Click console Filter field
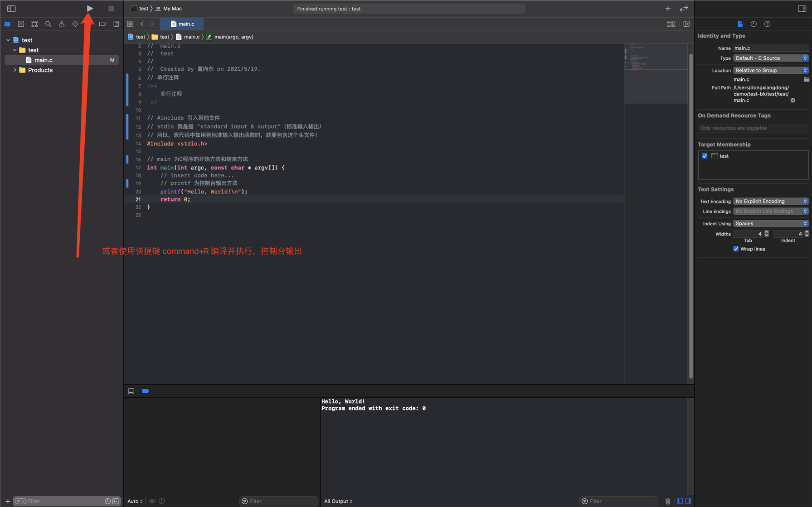 pyautogui.click(x=618, y=501)
